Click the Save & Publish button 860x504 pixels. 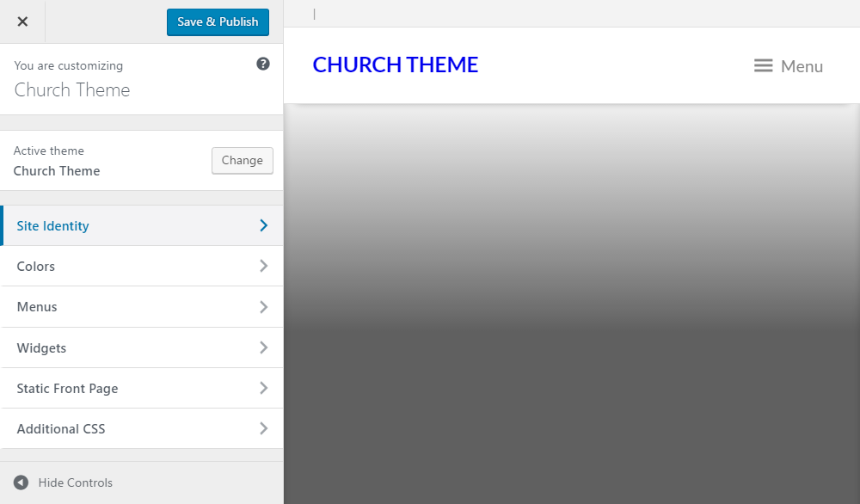[218, 22]
